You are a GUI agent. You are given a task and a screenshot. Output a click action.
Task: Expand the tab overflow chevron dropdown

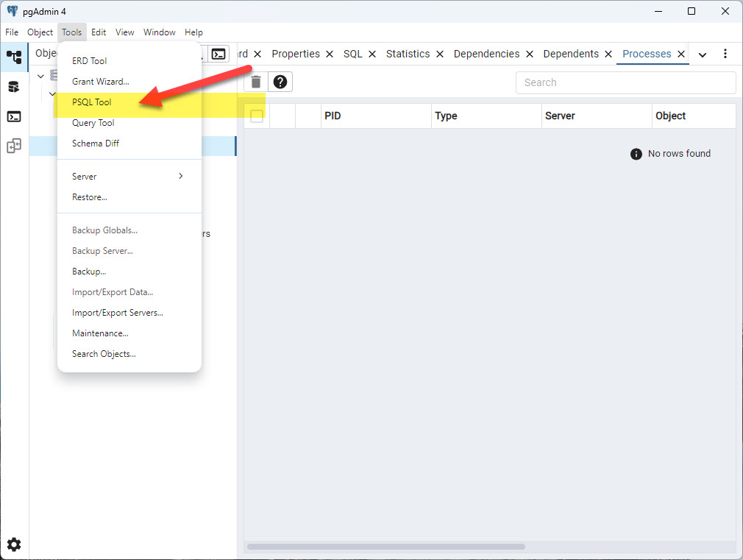(x=703, y=54)
